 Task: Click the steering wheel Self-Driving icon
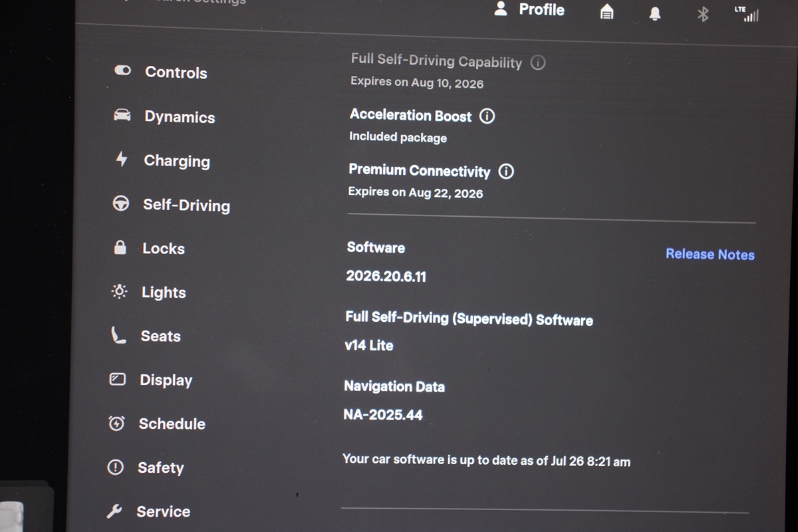click(120, 203)
